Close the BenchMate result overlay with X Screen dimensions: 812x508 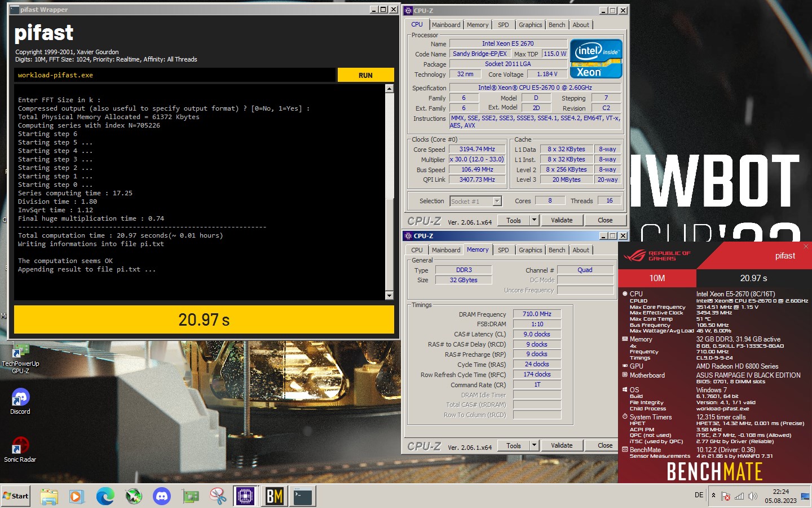click(x=806, y=246)
